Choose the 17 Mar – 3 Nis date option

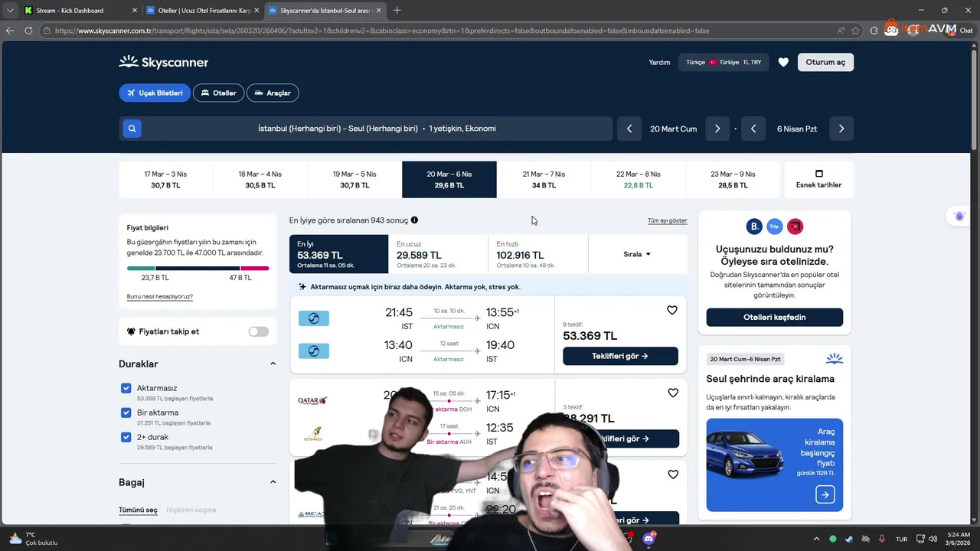[165, 179]
